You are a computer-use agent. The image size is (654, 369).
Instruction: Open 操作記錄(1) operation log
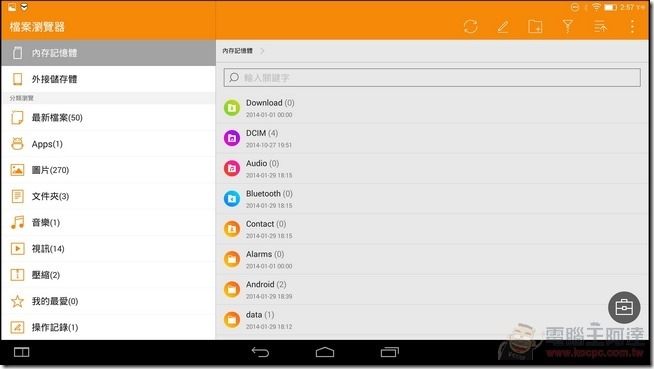108,327
